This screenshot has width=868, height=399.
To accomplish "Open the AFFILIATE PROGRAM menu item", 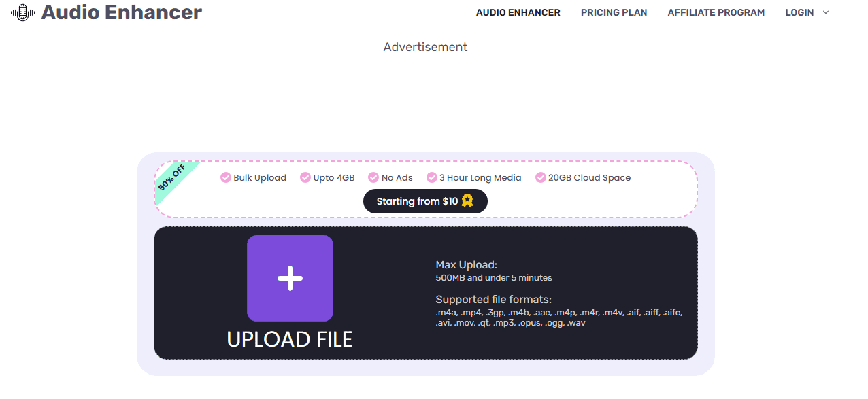I will tap(716, 12).
